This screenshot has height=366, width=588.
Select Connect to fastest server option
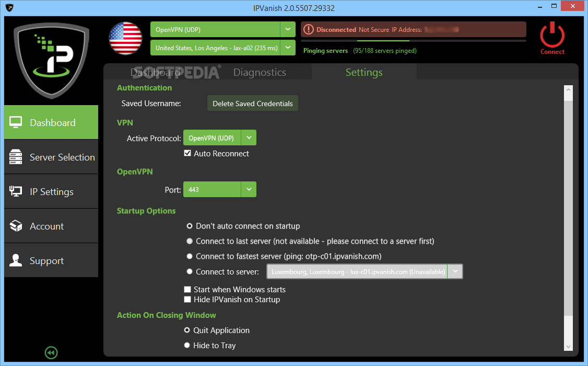190,256
